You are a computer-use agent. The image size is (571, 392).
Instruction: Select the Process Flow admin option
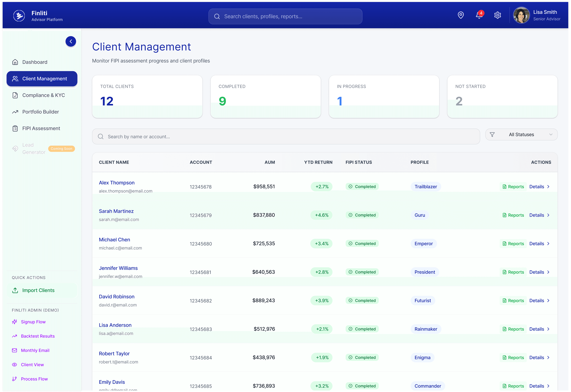coord(34,379)
